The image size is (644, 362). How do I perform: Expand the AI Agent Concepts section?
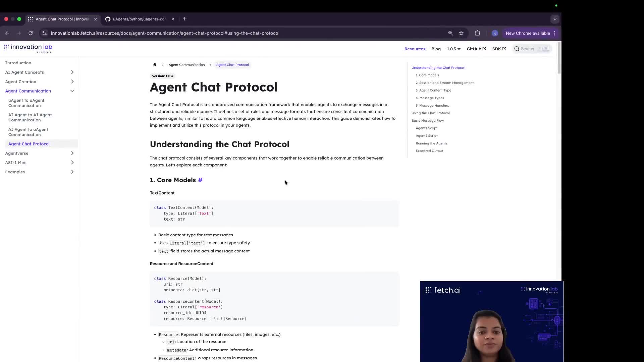72,72
